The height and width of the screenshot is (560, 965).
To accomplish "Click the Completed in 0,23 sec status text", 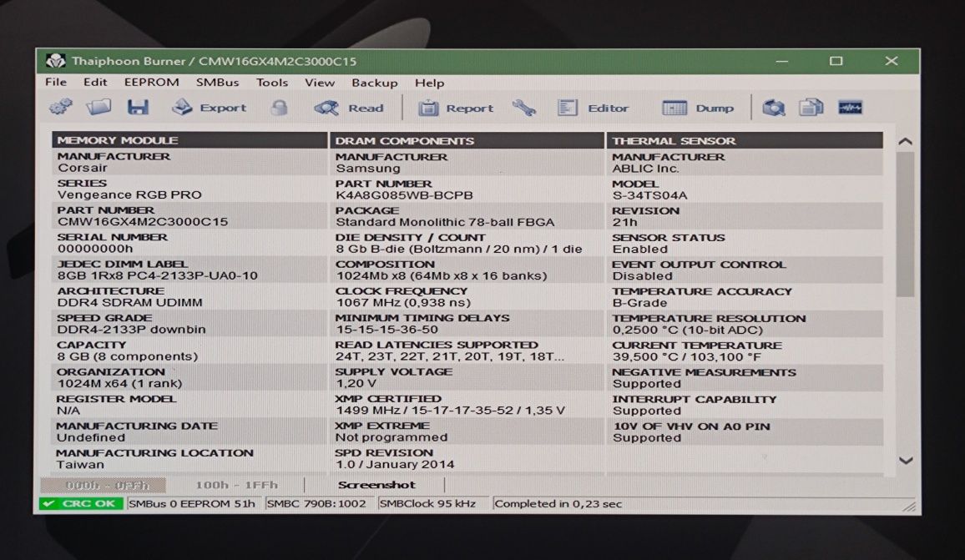I will [x=558, y=503].
